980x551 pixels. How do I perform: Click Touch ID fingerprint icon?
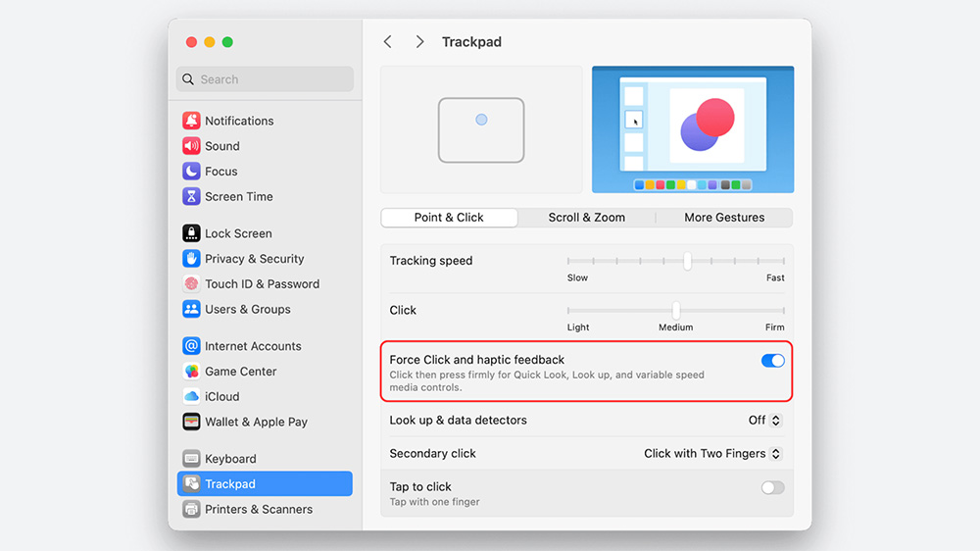coord(191,284)
